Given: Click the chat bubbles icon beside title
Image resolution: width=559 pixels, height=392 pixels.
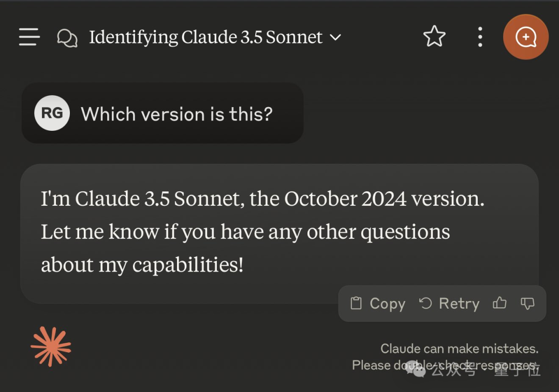Looking at the screenshot, I should coord(67,38).
